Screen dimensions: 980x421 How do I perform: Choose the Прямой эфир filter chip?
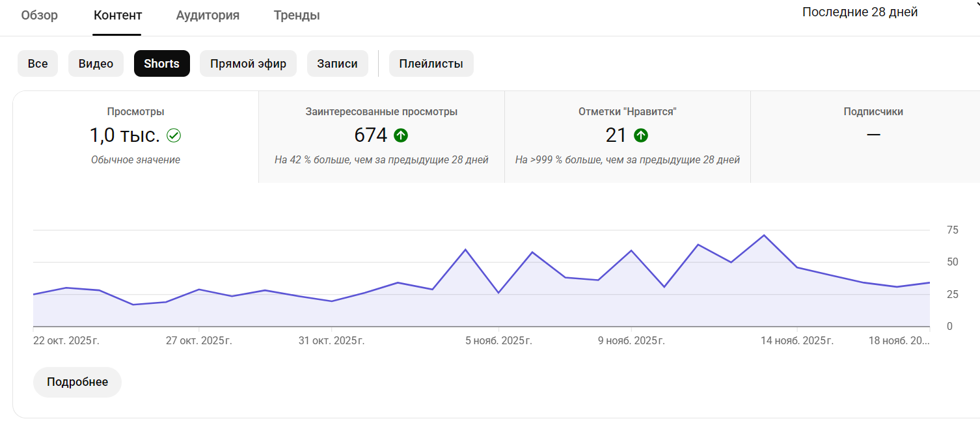(248, 64)
